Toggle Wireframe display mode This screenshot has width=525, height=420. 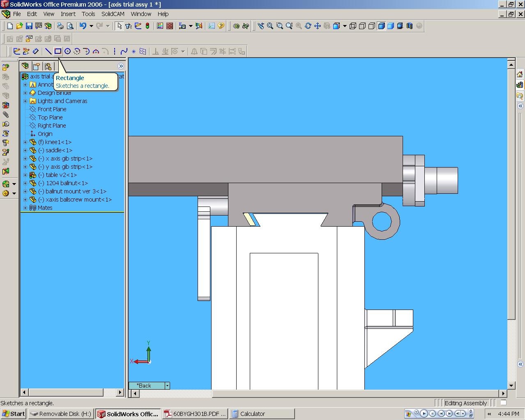(x=352, y=26)
